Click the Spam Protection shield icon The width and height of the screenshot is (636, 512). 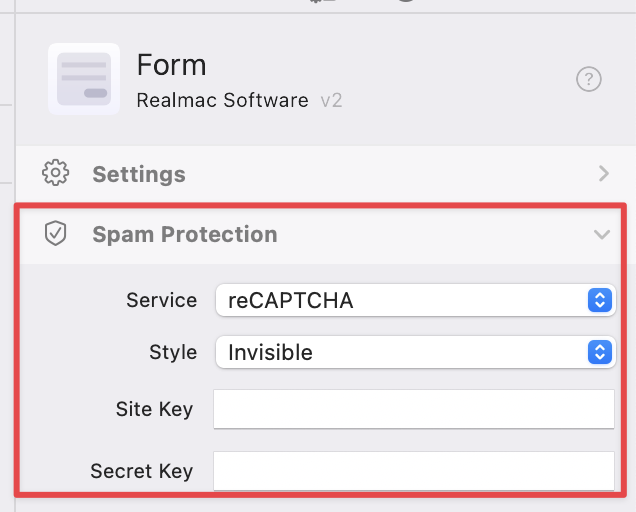pos(55,234)
